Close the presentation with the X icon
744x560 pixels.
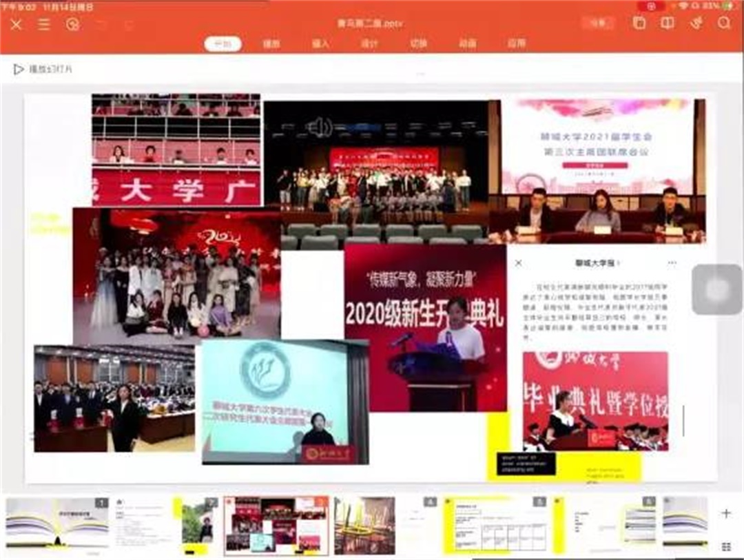(17, 25)
